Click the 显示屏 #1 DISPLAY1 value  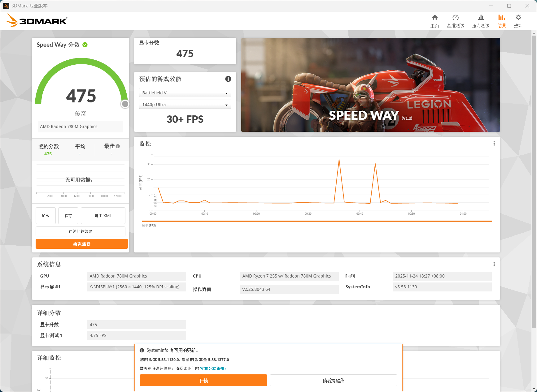[x=137, y=287]
